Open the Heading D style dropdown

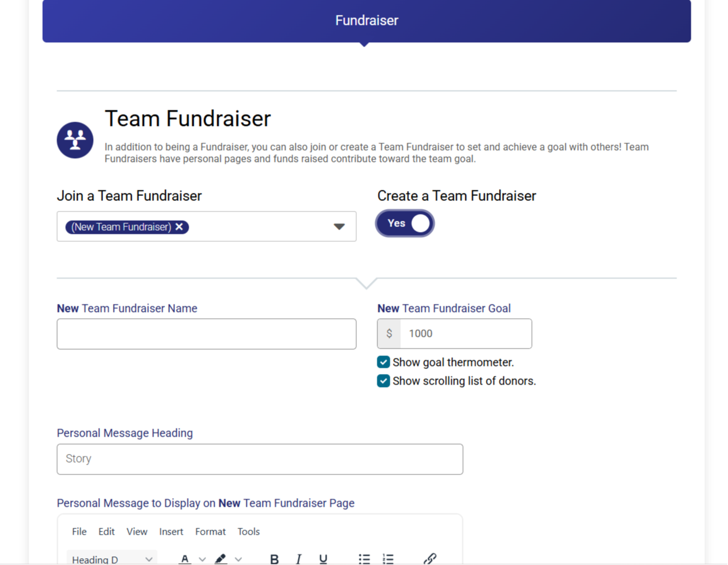coord(112,558)
